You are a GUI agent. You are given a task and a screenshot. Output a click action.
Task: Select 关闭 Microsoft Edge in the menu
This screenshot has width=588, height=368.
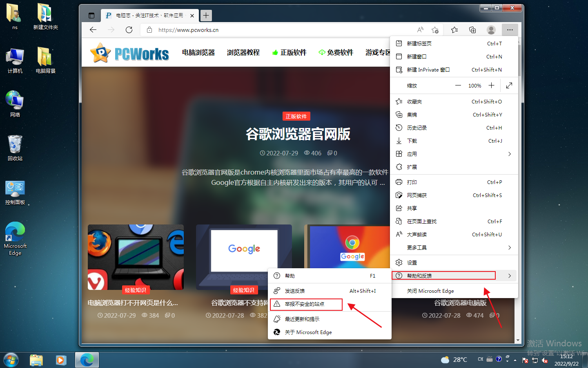(454, 291)
